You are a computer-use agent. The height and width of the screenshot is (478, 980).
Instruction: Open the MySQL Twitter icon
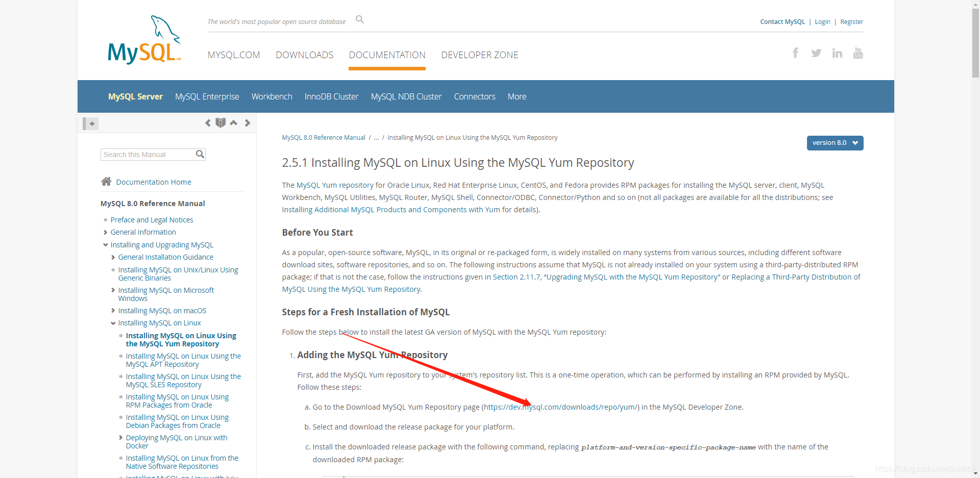[x=816, y=53]
